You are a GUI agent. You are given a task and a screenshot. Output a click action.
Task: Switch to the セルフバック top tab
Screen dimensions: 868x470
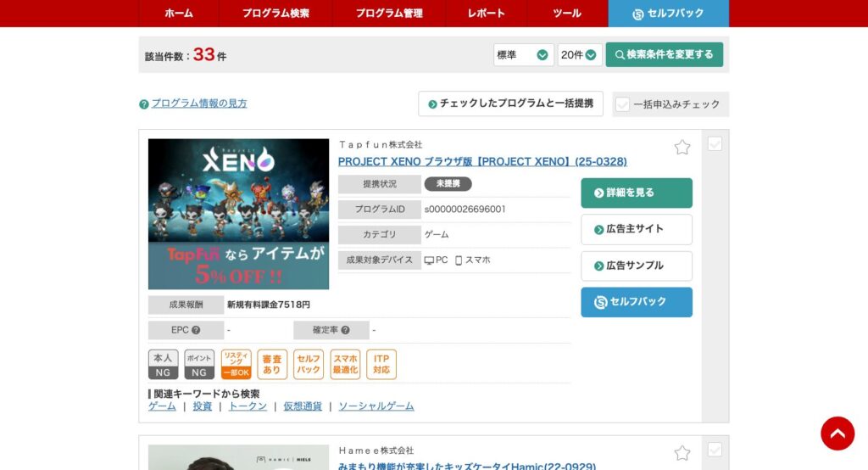668,14
